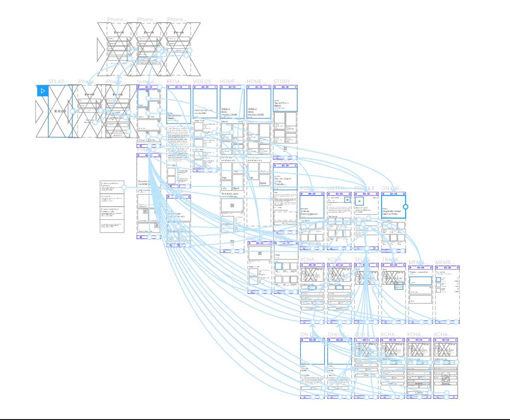The width and height of the screenshot is (510, 420).
Task: Click the wire handle on the selected ON DIS... artboard
Action: [405, 207]
